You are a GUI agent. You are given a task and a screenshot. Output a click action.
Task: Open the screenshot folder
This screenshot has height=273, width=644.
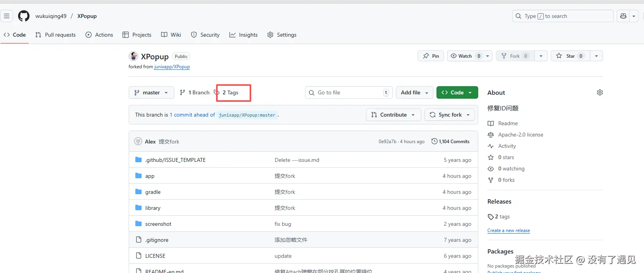pos(158,224)
